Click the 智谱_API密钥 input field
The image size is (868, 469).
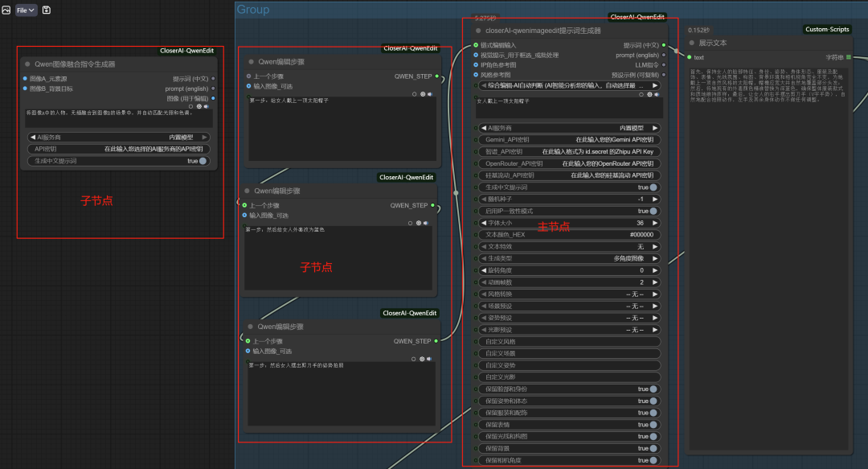click(x=569, y=151)
